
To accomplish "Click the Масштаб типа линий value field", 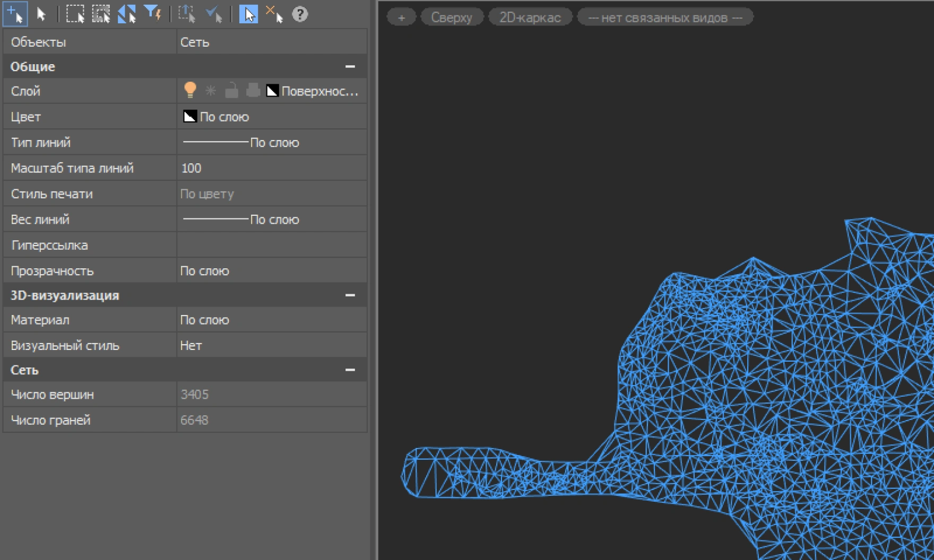I will click(271, 168).
